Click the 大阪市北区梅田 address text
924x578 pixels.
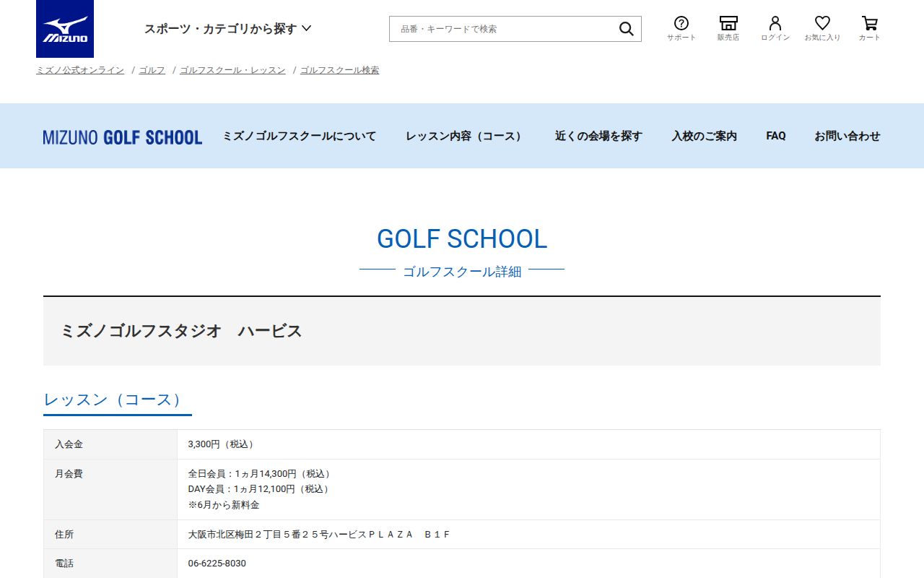point(319,535)
